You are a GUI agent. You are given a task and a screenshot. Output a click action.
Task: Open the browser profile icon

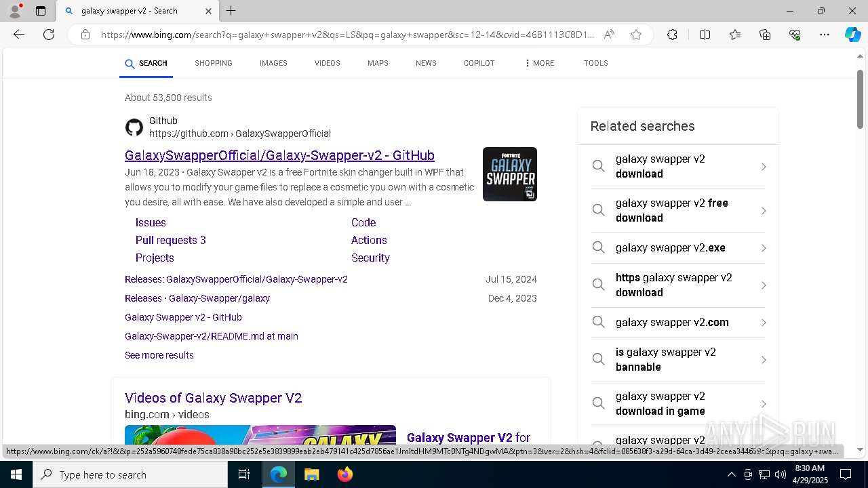15,11
